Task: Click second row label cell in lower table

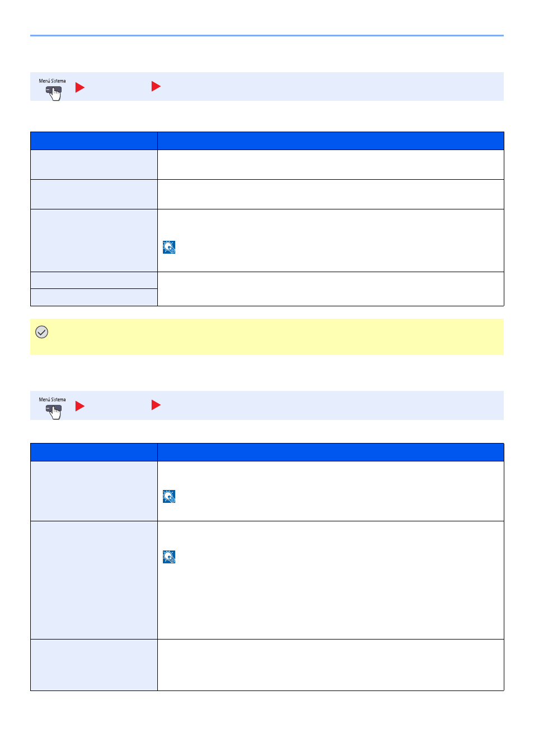Action: 94,580
